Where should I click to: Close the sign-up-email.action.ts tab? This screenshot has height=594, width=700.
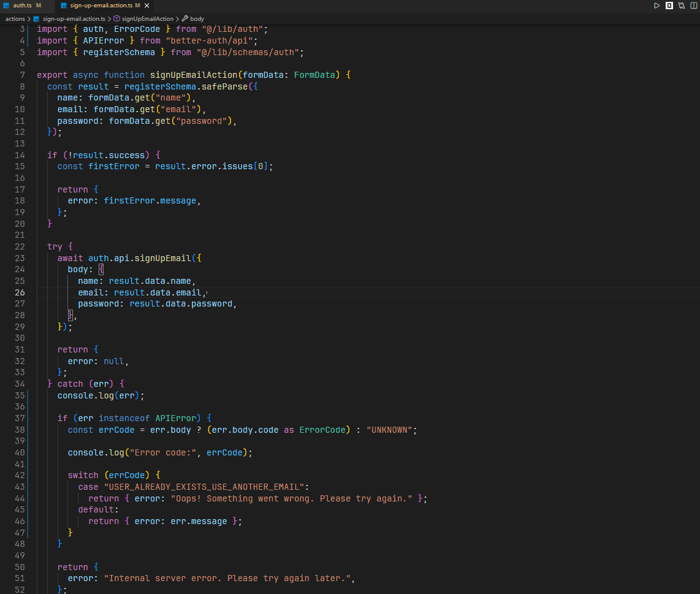(147, 6)
